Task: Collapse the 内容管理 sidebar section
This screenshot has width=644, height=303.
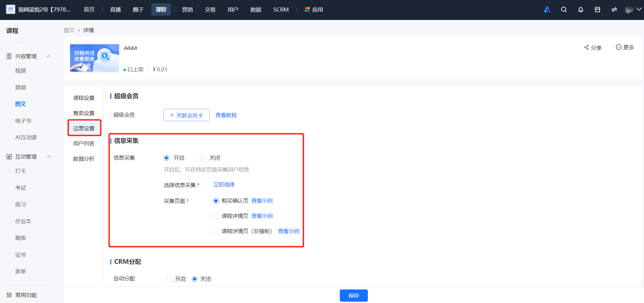Action: point(49,56)
